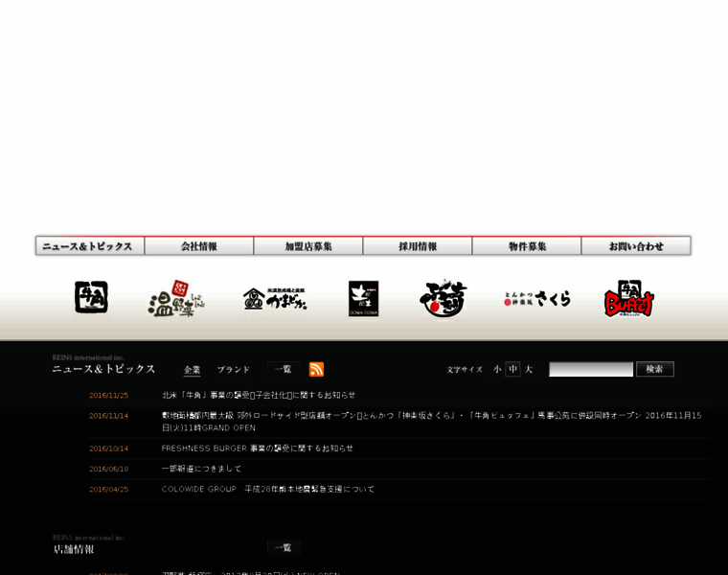Screen dimensions: 728x575
Task: Set font size to 大
Action: pos(529,369)
